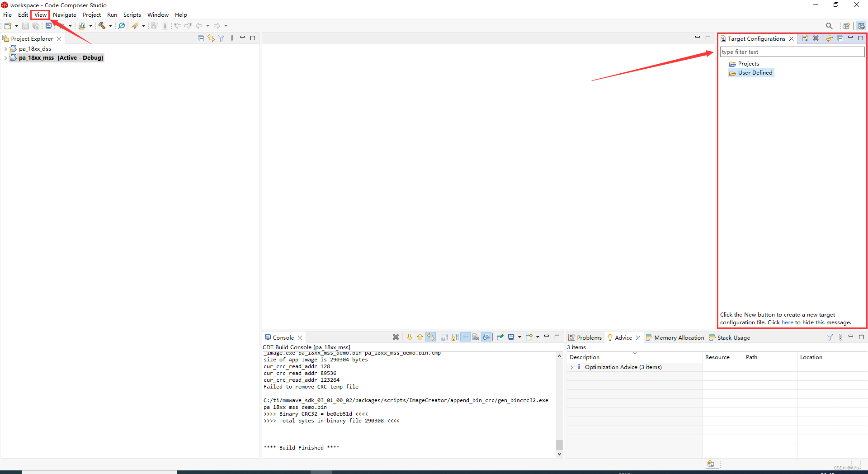Image resolution: width=868 pixels, height=474 pixels.
Task: Click the Build hammer icon
Action: [x=102, y=26]
